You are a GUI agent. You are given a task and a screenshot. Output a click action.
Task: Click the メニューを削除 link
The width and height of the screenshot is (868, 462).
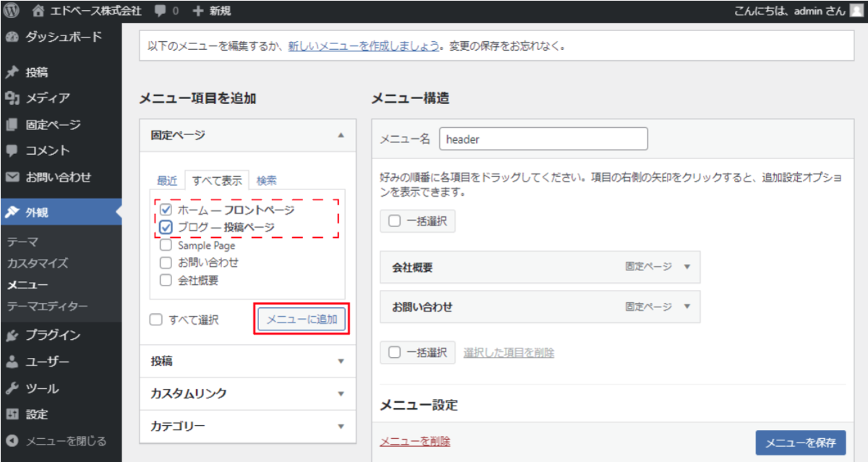pos(415,441)
